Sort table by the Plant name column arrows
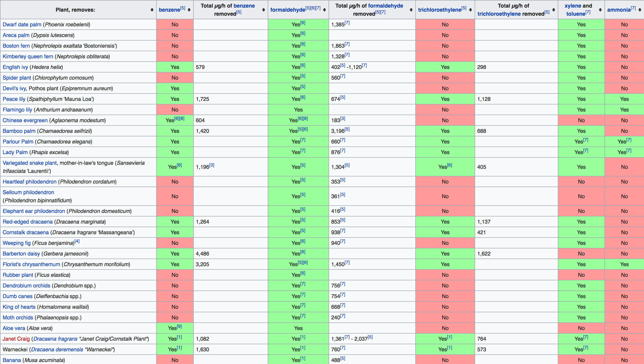 [152, 10]
